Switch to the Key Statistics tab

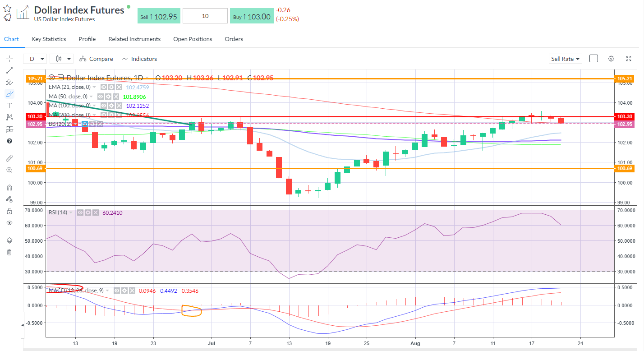point(49,39)
